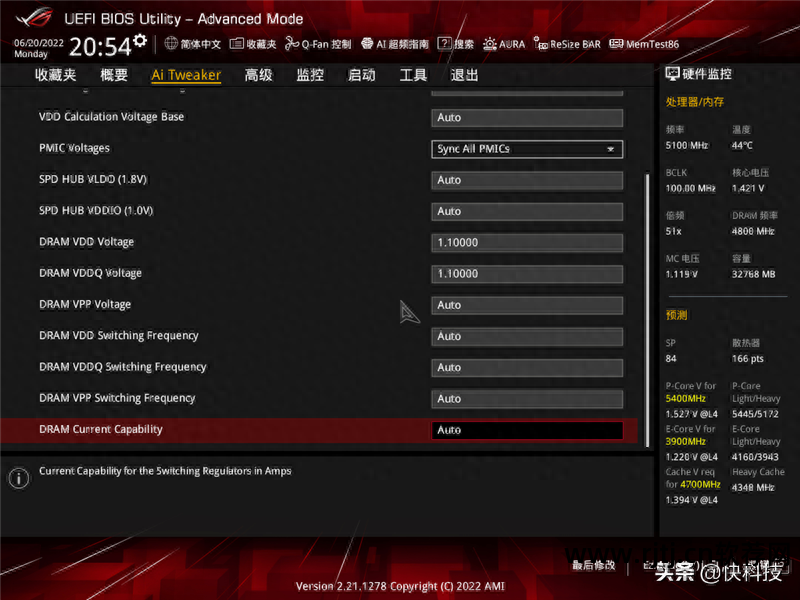Select DRAM VDD Switching Frequency label
Viewport: 800px width, 600px height.
pyautogui.click(x=119, y=335)
